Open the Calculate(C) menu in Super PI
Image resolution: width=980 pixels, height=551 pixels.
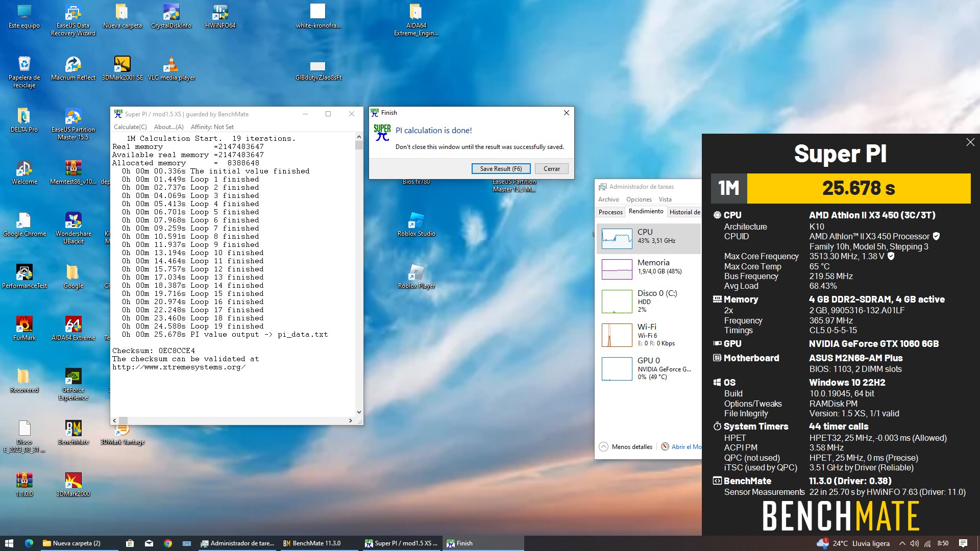coord(130,127)
